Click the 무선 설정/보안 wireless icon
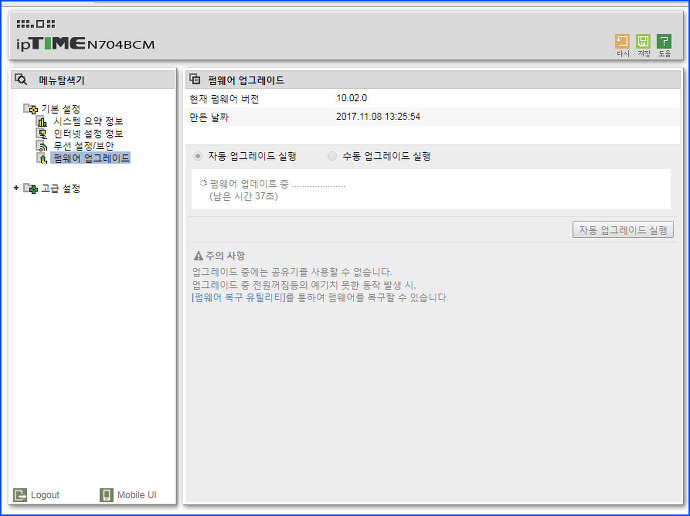This screenshot has width=690, height=516. (x=42, y=146)
